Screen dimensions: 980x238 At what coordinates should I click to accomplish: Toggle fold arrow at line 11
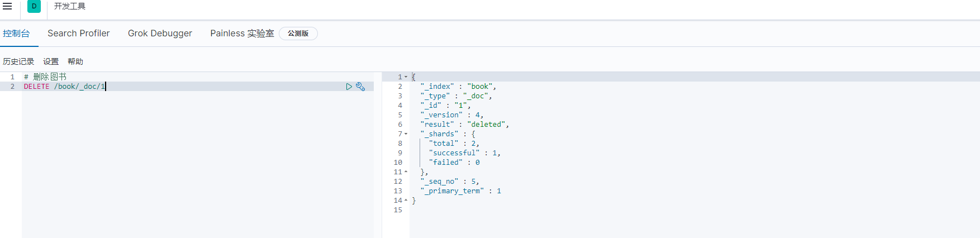click(406, 172)
